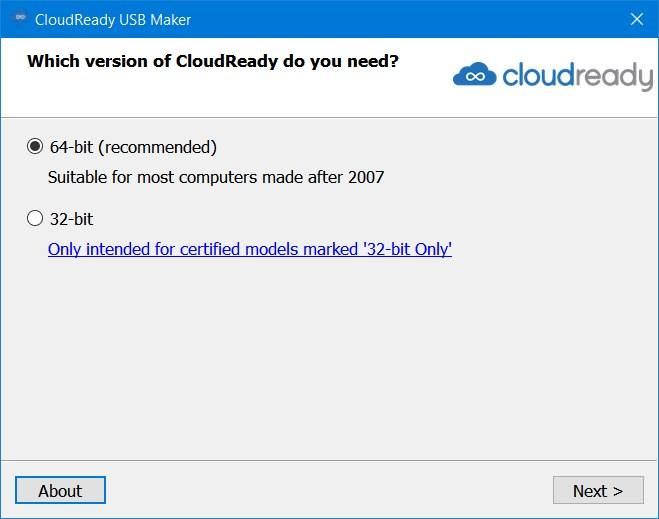Click the '32-bit Only' ending of link
Image resolution: width=659 pixels, height=519 pixels.
(407, 249)
